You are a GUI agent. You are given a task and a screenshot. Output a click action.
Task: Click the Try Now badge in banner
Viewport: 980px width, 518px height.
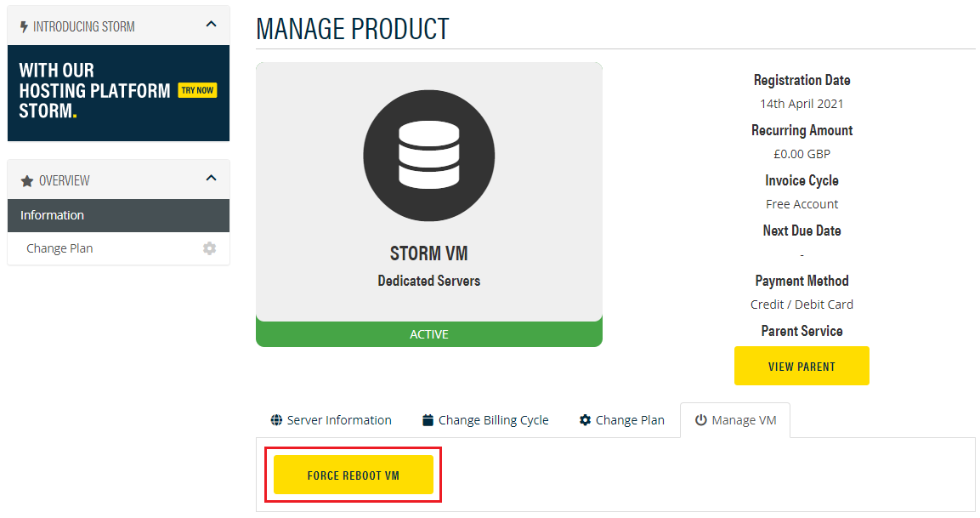(197, 90)
